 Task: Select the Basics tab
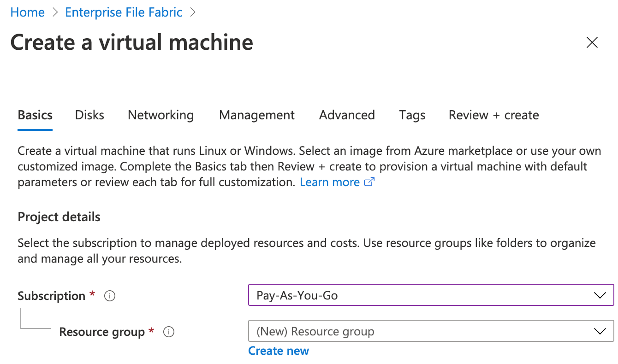click(x=35, y=115)
